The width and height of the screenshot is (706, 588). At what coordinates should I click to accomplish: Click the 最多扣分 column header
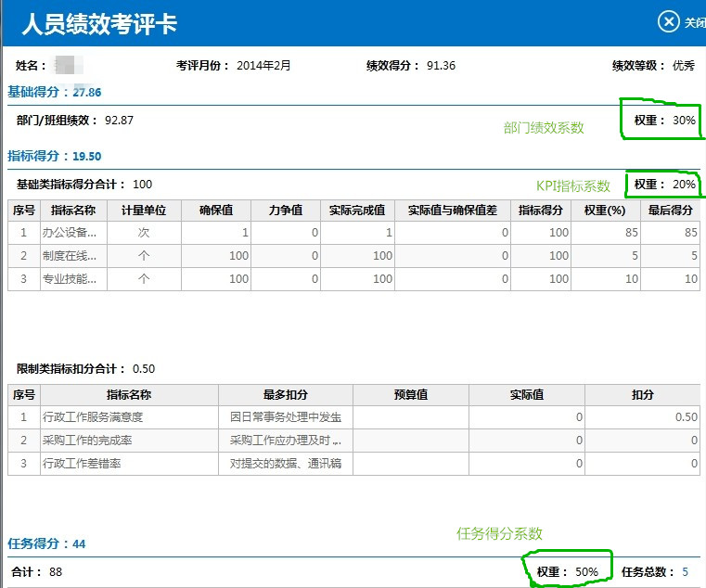(286, 395)
